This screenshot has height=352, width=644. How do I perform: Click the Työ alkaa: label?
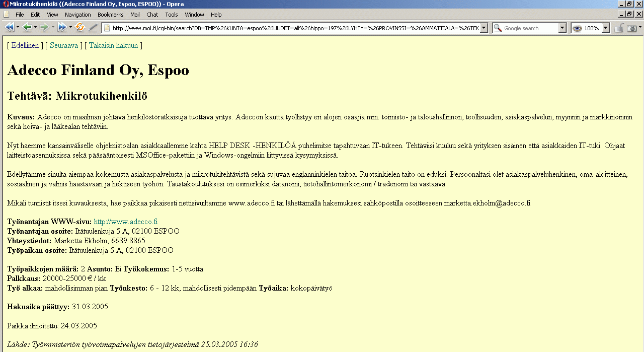tap(25, 288)
